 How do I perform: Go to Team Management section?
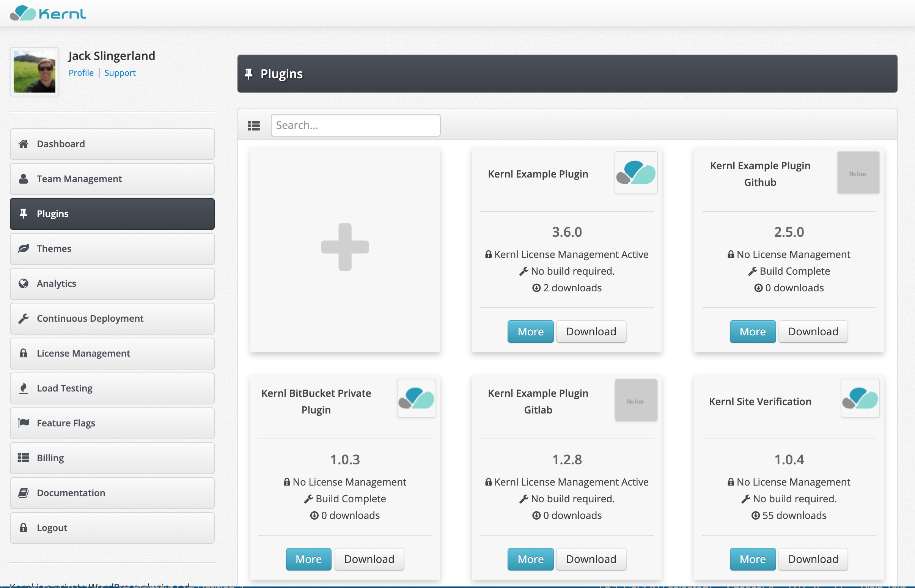click(112, 179)
